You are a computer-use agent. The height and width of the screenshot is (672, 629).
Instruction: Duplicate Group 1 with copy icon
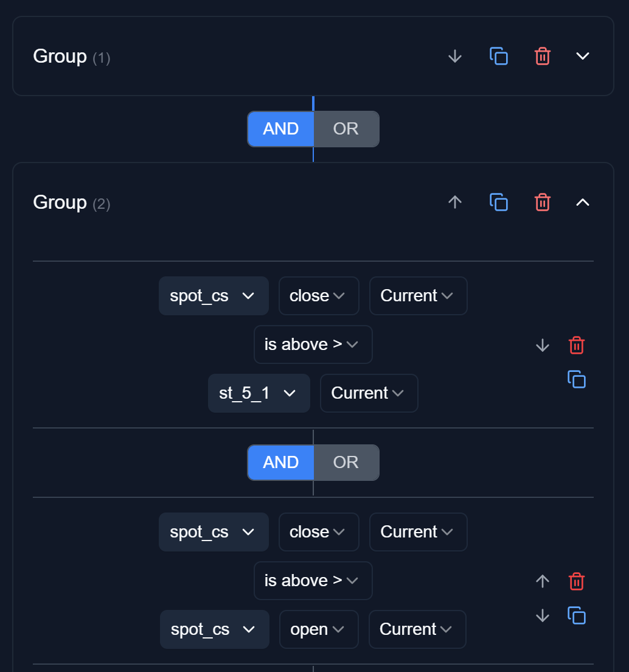point(499,56)
